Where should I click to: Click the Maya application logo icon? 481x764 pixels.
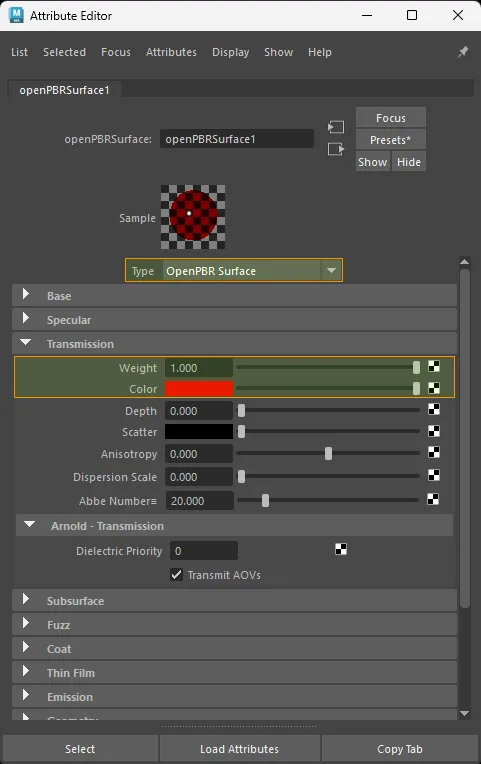(16, 15)
